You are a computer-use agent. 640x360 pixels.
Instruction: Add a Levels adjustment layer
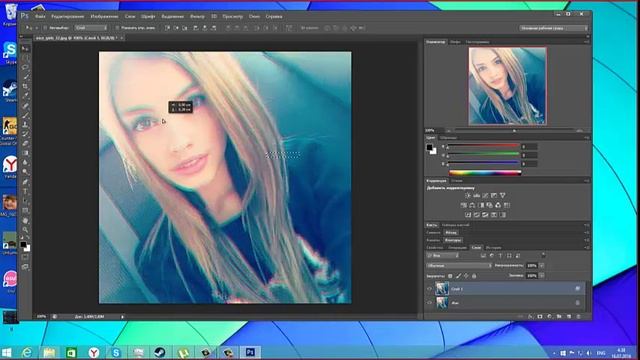[x=477, y=196]
